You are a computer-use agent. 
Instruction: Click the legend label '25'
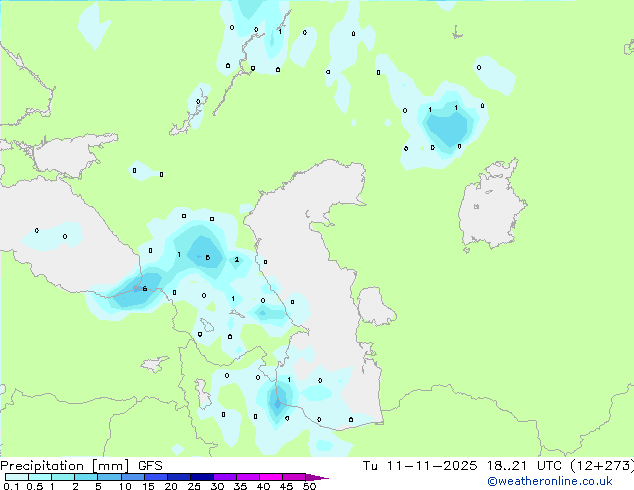click(x=194, y=486)
